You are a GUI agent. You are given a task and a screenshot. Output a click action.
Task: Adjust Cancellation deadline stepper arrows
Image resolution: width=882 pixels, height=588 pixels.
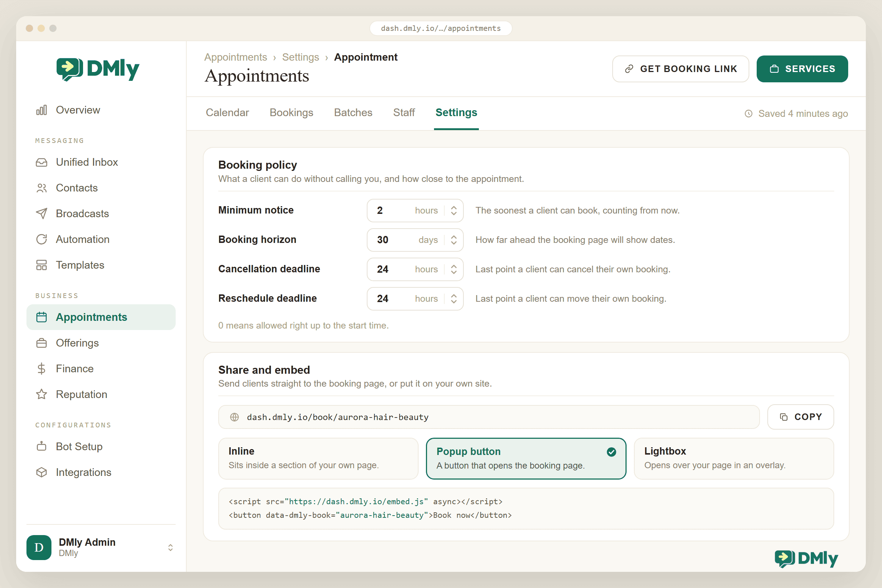pos(454,269)
